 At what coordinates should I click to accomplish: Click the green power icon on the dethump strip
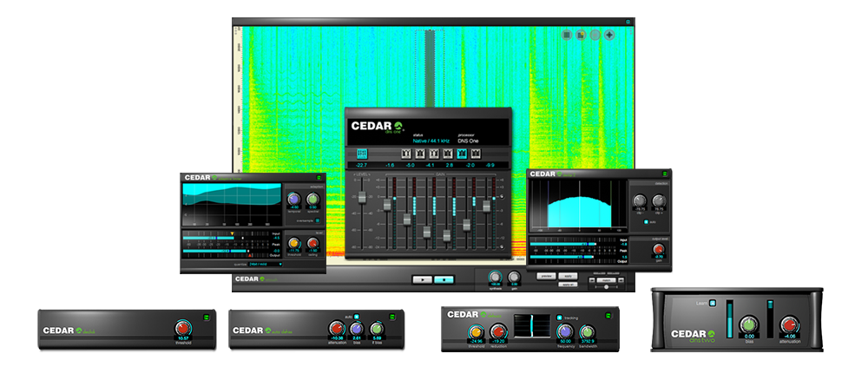[608, 315]
